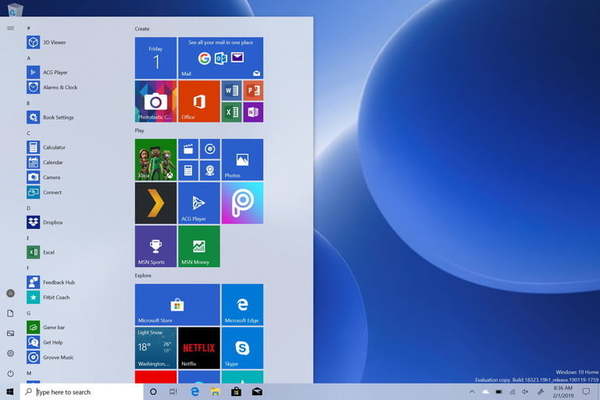The width and height of the screenshot is (600, 400).
Task: Open Documents from Start sidebar
Action: tap(10, 313)
